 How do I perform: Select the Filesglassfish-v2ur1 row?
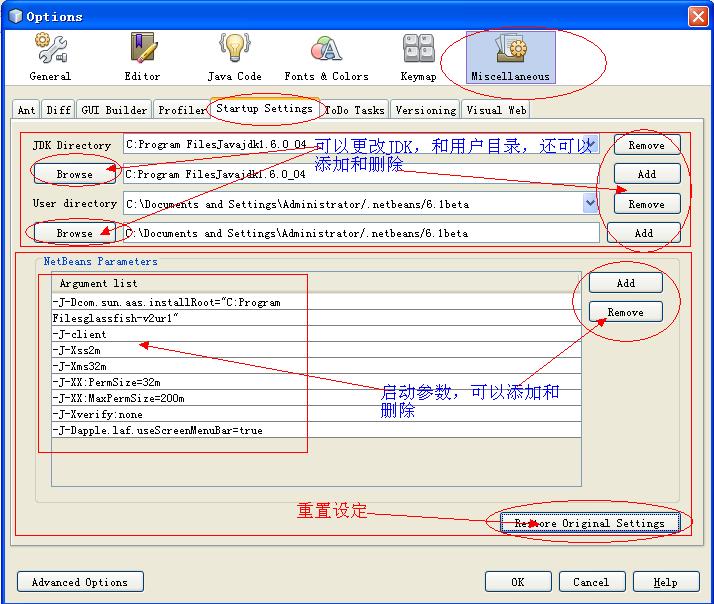coord(316,318)
